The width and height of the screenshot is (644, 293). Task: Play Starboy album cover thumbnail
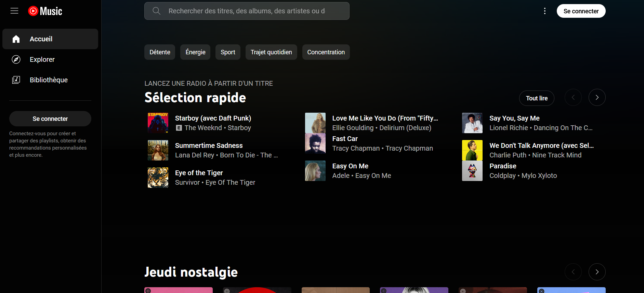coord(158,123)
